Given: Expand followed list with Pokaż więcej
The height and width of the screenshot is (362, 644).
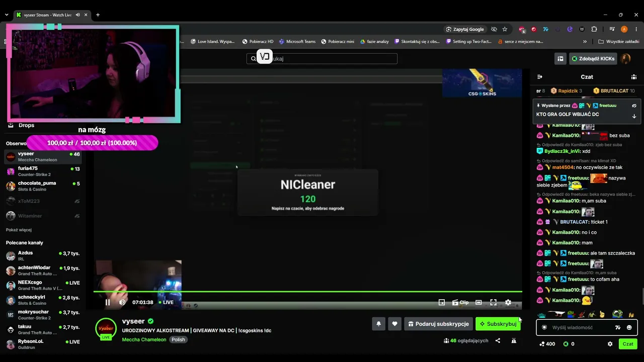Looking at the screenshot, I should point(19,230).
